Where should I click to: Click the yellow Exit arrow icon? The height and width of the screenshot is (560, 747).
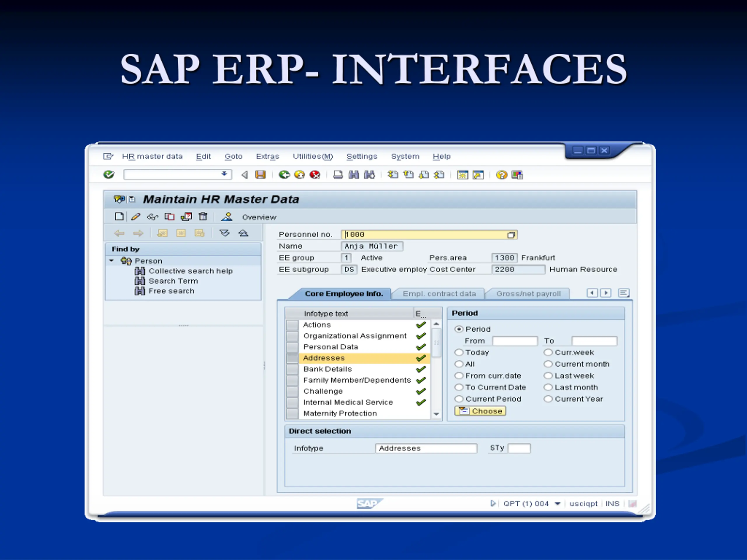pos(300,174)
